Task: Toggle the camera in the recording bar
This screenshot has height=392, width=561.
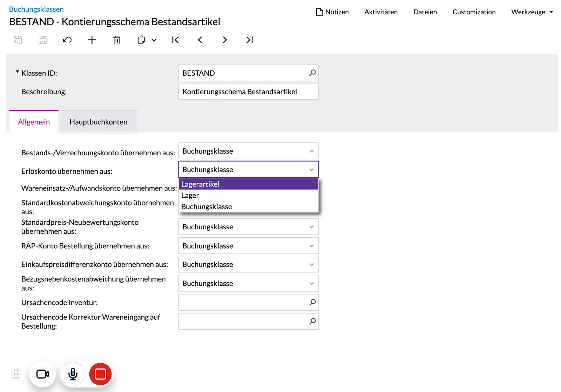Action: (x=43, y=374)
